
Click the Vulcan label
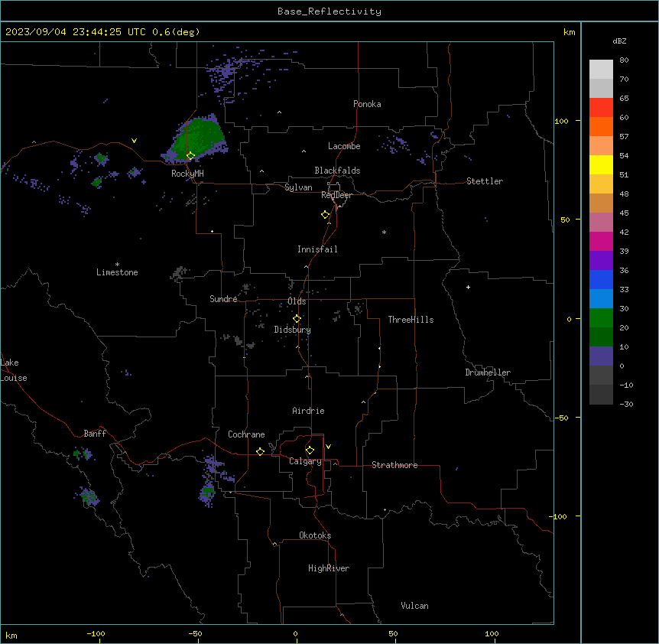click(414, 606)
